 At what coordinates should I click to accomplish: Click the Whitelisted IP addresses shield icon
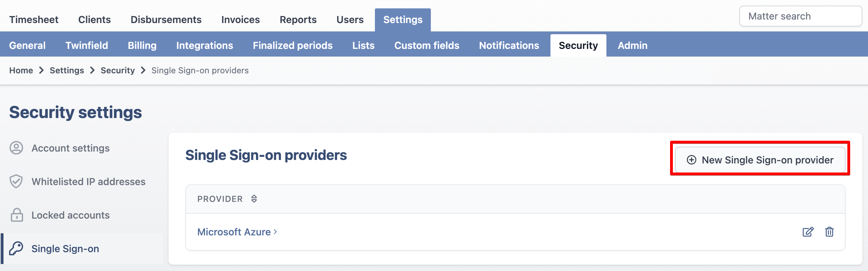point(16,182)
